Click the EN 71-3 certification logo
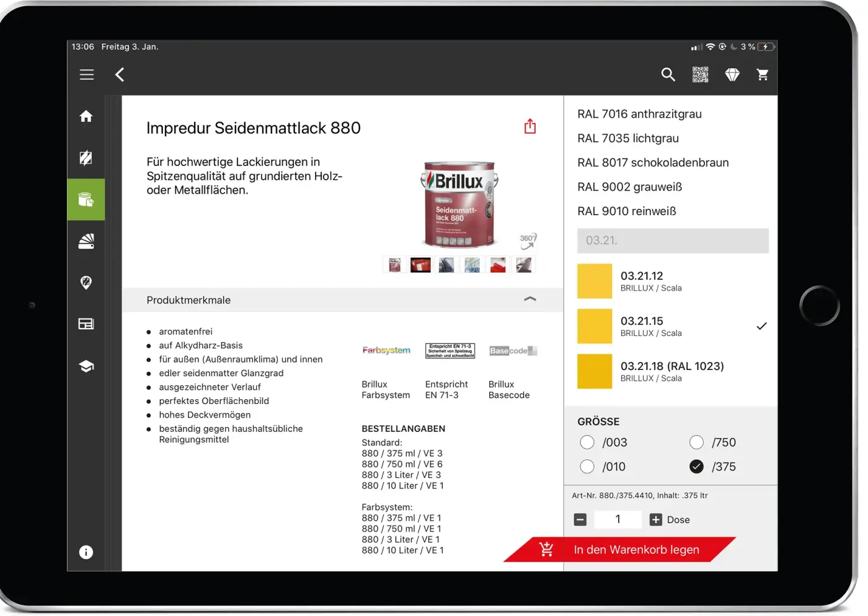868x616 pixels. [x=450, y=351]
